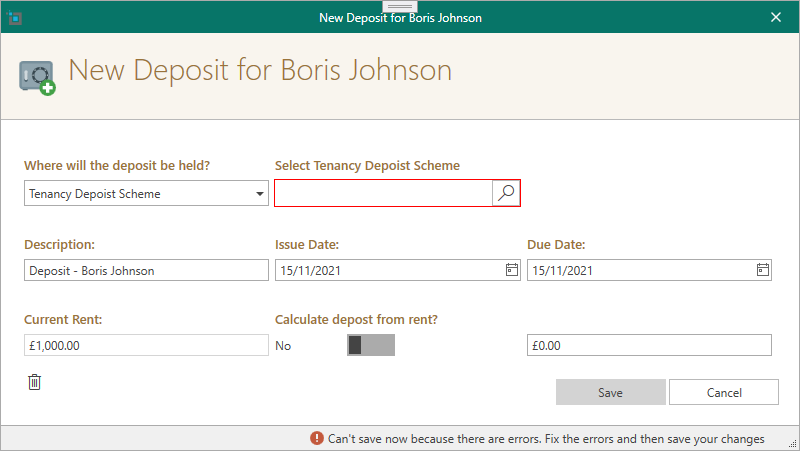This screenshot has height=451, width=800.
Task: Click the safe deposit icon in header
Action: 37,77
